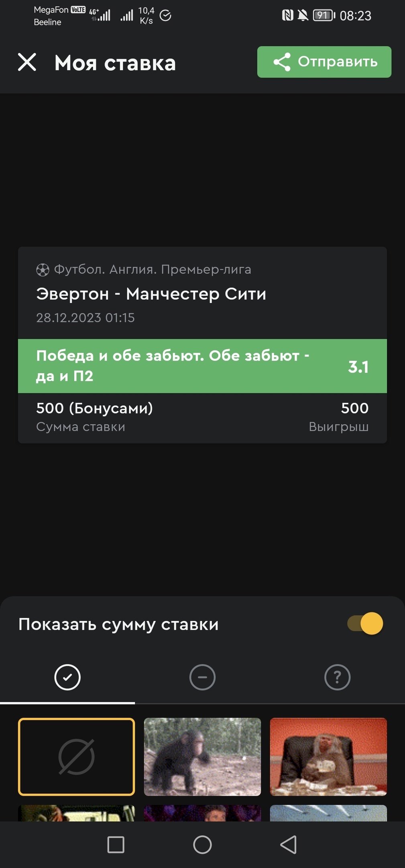
Task: Tap the Эвертон - Манчестер Сити match title
Action: coord(151,294)
